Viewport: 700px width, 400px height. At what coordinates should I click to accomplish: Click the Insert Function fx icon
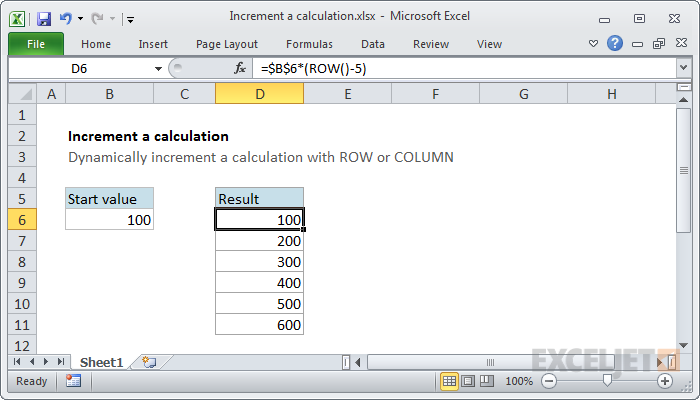click(240, 68)
